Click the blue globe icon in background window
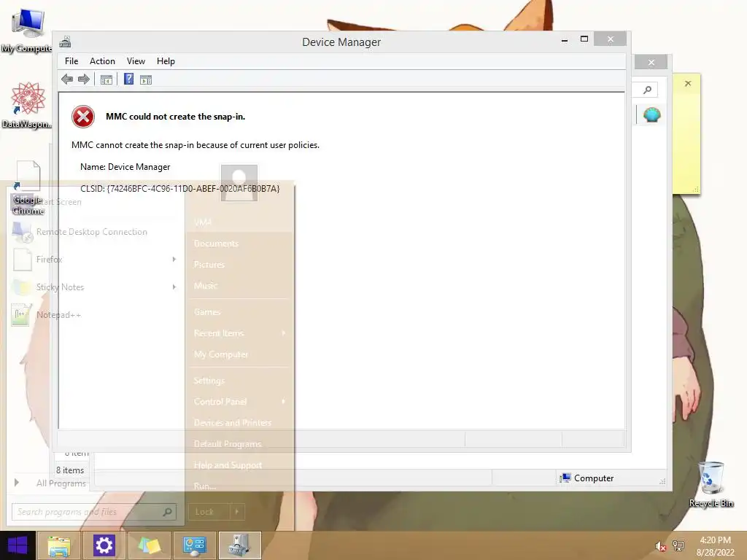The image size is (747, 560). [651, 115]
